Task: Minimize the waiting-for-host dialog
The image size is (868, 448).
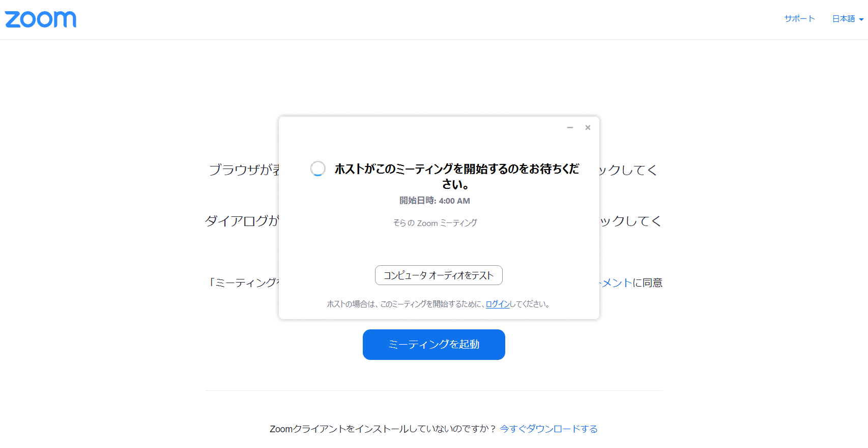Action: [x=570, y=128]
